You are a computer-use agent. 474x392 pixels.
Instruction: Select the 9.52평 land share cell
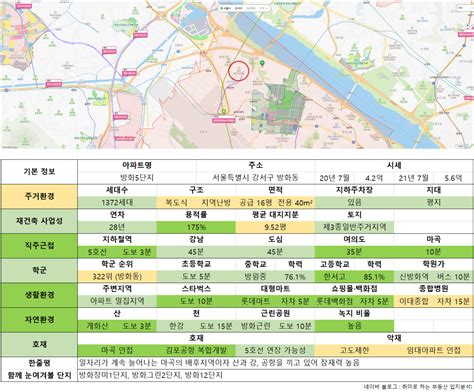point(275,227)
